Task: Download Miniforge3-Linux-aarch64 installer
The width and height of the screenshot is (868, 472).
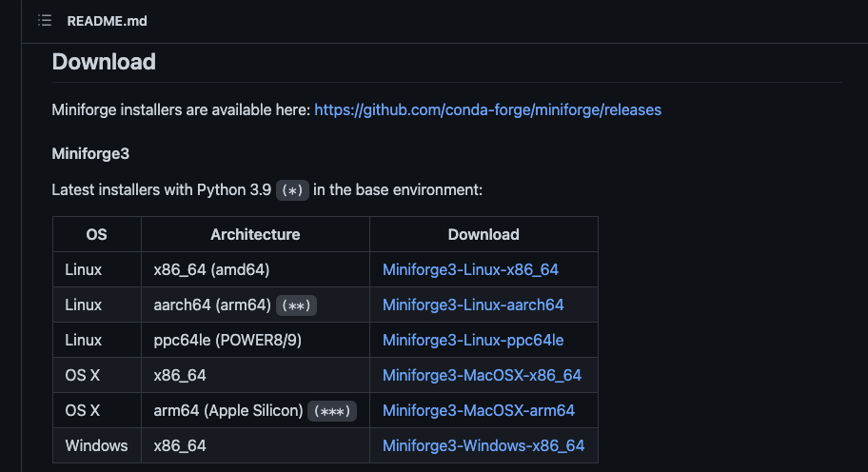Action: 473,305
